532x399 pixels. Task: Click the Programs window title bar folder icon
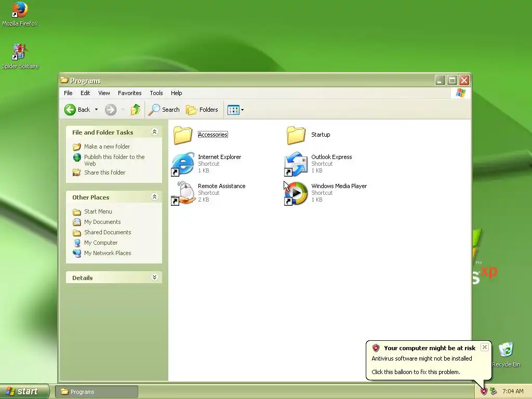click(64, 81)
